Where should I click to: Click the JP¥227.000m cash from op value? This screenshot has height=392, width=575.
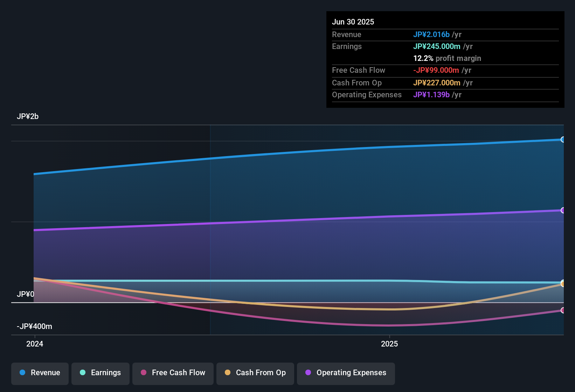click(x=437, y=83)
